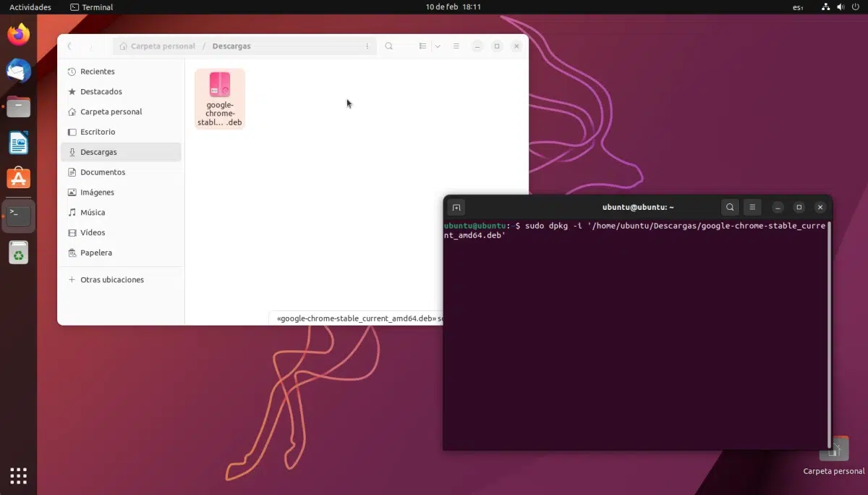This screenshot has height=495, width=868.
Task: Open the Actividades overview
Action: coord(30,7)
